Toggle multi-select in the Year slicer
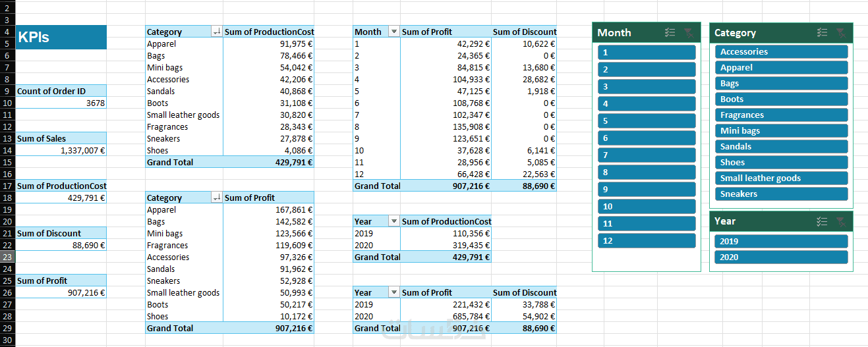The width and height of the screenshot is (868, 347). 822,221
